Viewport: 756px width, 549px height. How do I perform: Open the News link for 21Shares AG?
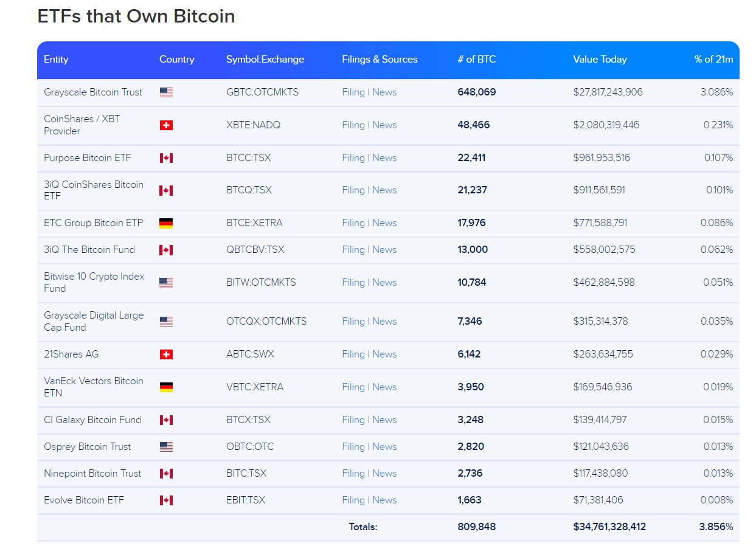[384, 354]
